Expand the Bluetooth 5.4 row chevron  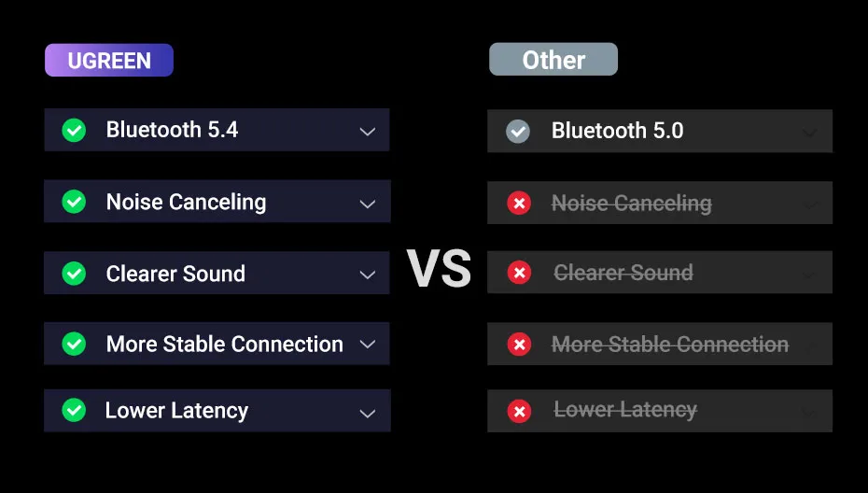[x=368, y=132]
